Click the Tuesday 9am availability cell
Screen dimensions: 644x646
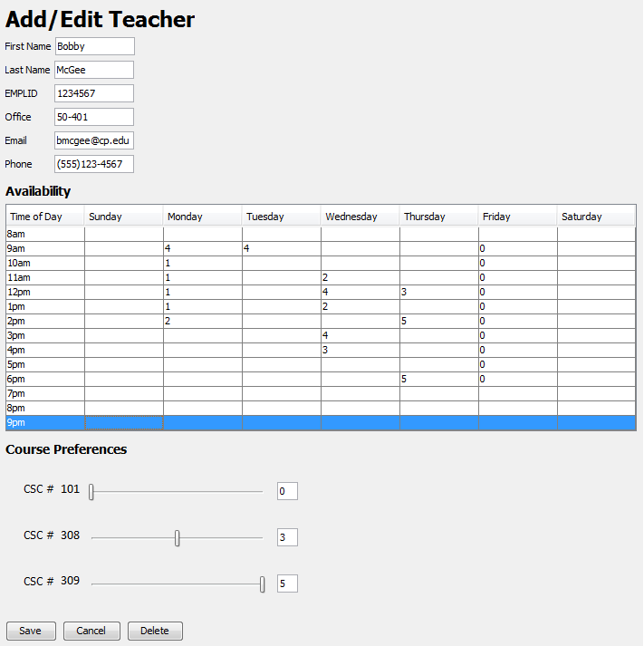281,248
